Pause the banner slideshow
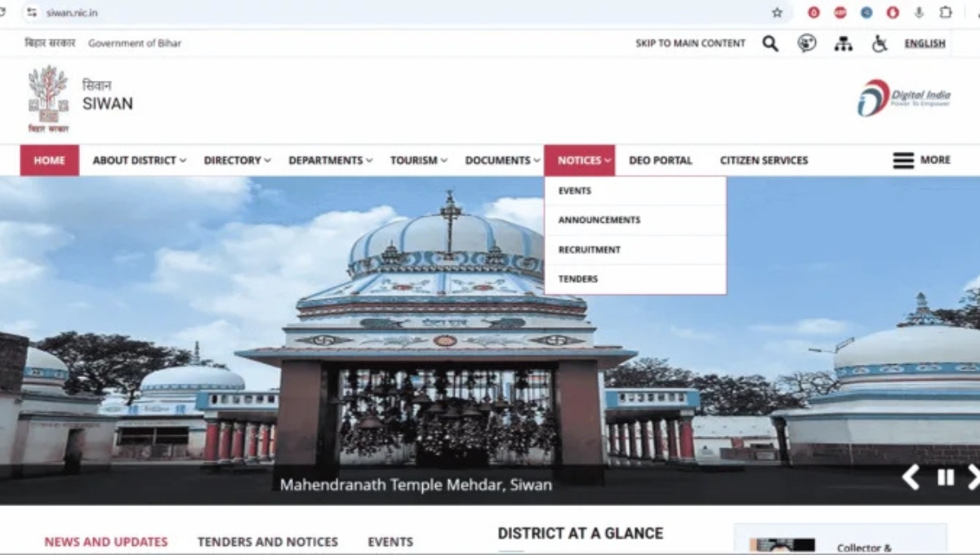Viewport: 980px width, 555px height. pos(944,477)
